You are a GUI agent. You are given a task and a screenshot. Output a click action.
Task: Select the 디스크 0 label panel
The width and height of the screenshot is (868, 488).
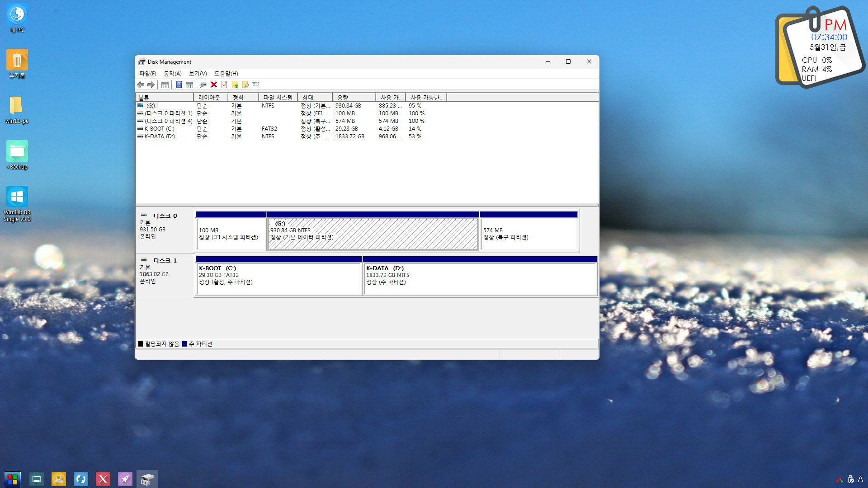point(165,230)
